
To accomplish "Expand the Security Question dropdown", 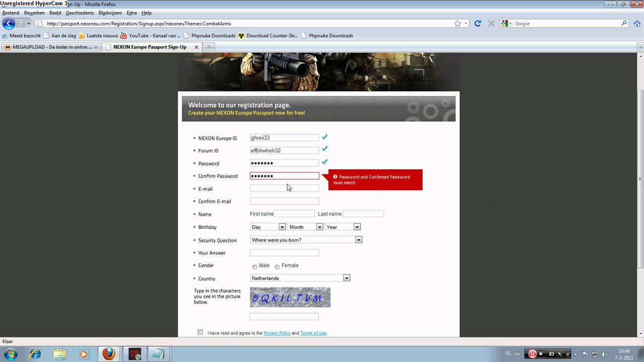I will [x=306, y=240].
